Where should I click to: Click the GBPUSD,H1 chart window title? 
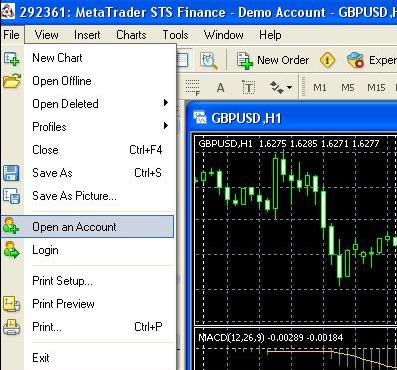246,118
